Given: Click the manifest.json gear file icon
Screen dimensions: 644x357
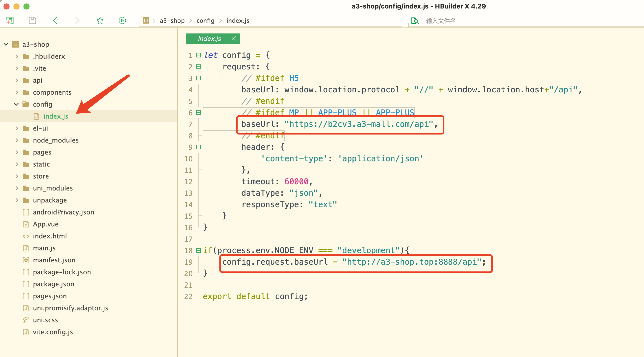Looking at the screenshot, I should pyautogui.click(x=26, y=260).
